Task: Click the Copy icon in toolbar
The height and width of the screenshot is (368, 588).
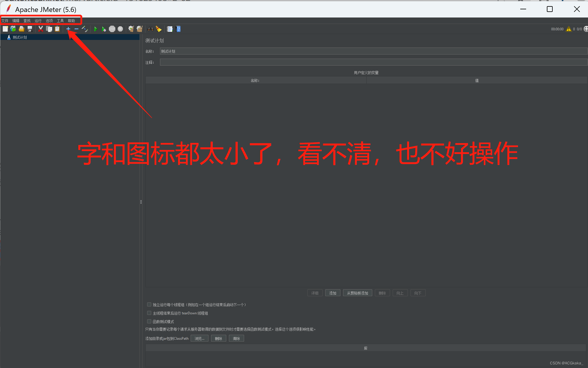Action: pyautogui.click(x=49, y=29)
